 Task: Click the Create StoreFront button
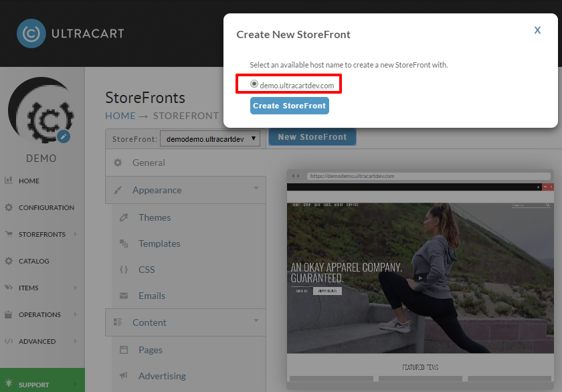289,106
